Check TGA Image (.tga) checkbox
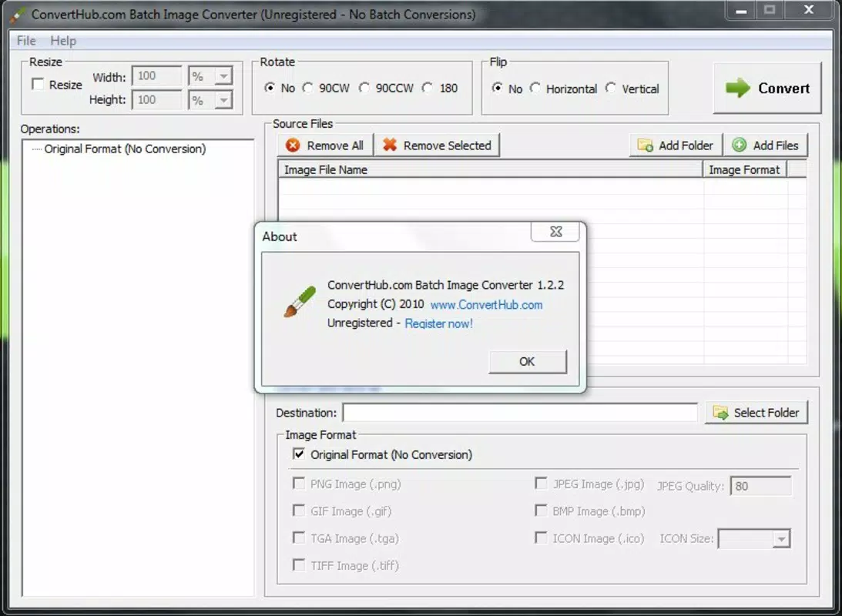842x616 pixels. [x=299, y=537]
